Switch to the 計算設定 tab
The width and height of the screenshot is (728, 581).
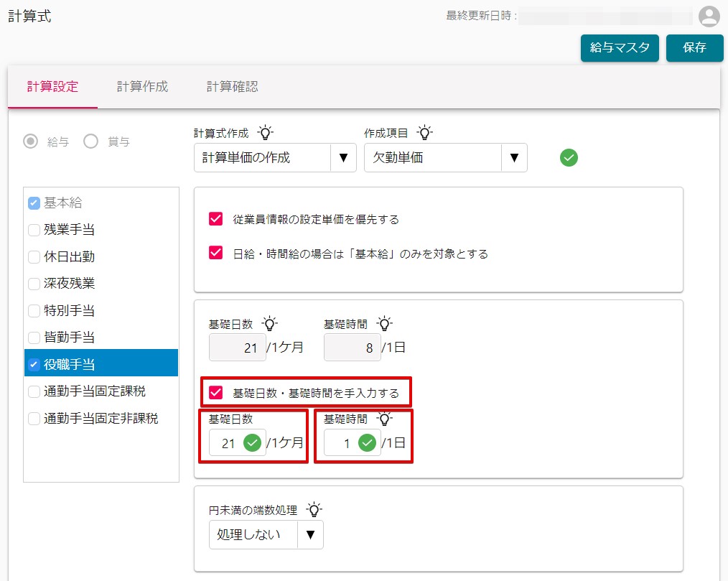52,87
